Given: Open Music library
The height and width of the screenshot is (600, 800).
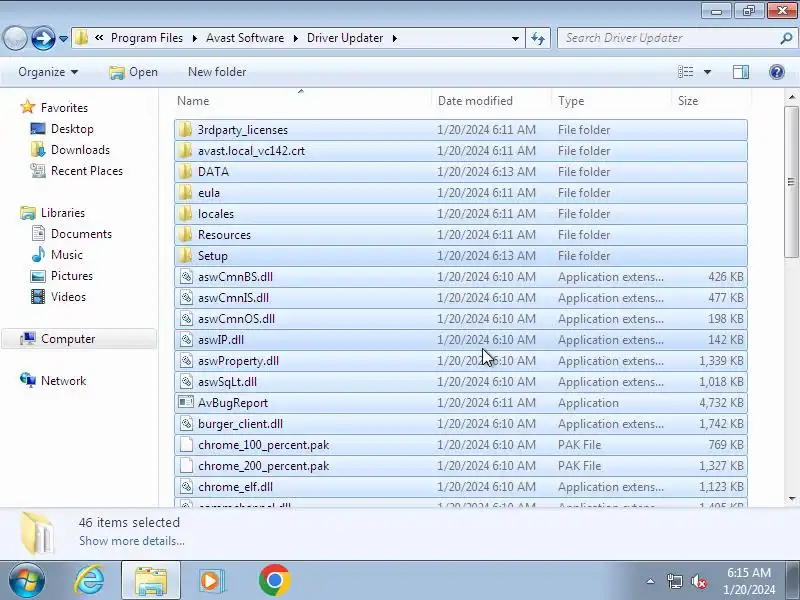Looking at the screenshot, I should (67, 255).
